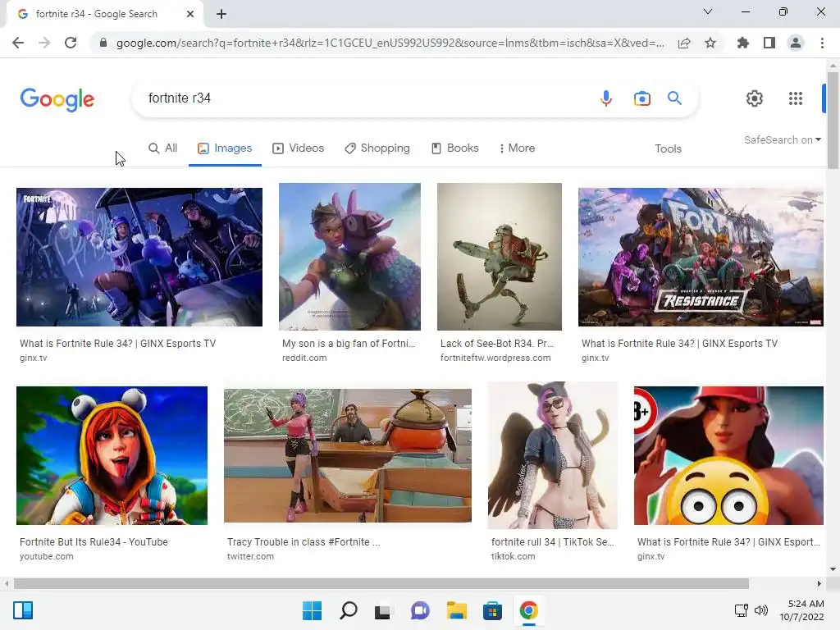Click the padlock site info icon
The image size is (840, 630).
tap(103, 43)
